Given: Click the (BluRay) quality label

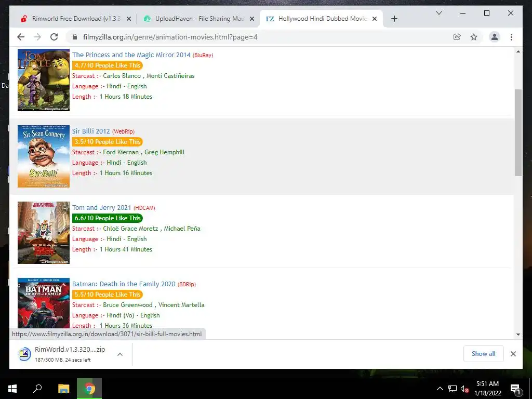Looking at the screenshot, I should click(203, 55).
